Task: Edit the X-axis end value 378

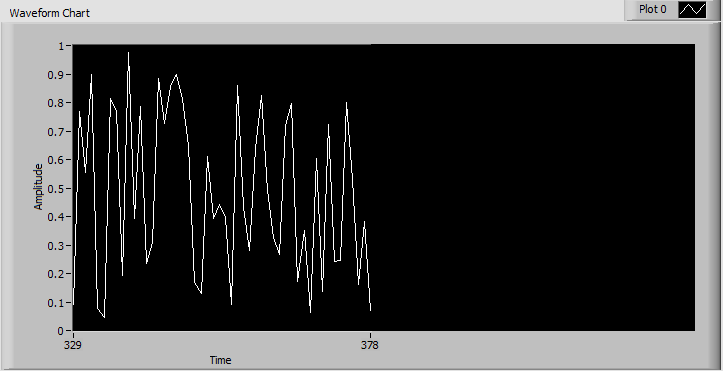Action: point(370,345)
